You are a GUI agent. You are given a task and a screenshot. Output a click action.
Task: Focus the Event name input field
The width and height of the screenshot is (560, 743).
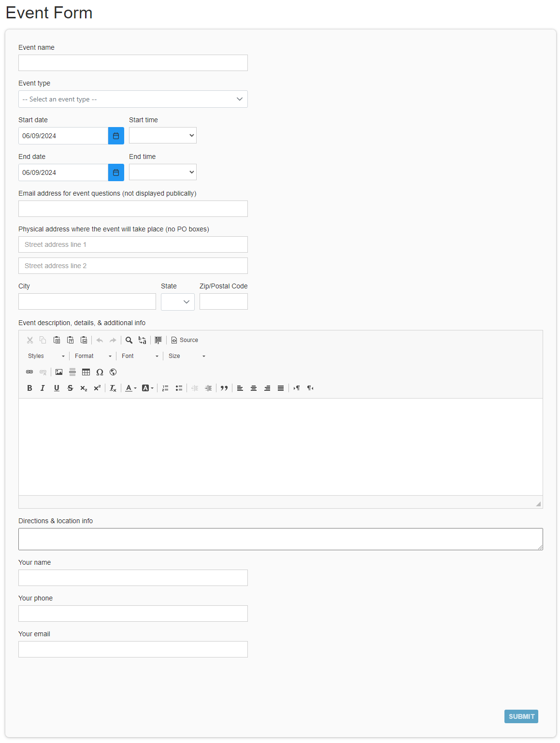133,63
